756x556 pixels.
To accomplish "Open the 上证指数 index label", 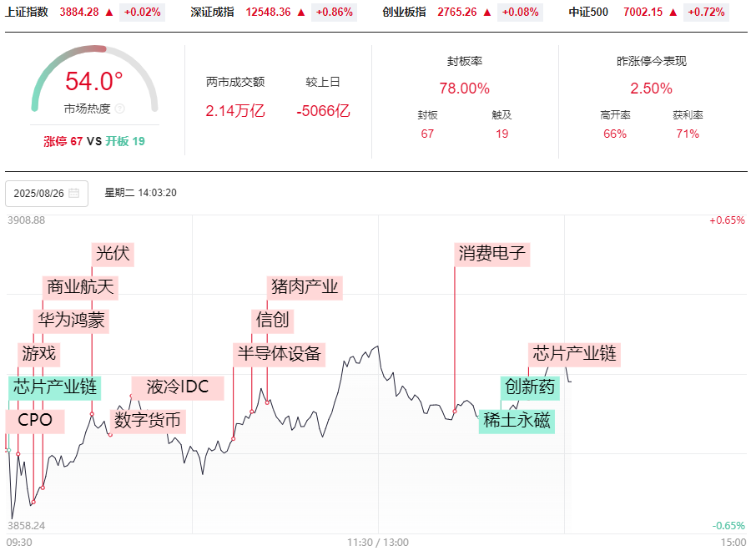I will tap(27, 13).
